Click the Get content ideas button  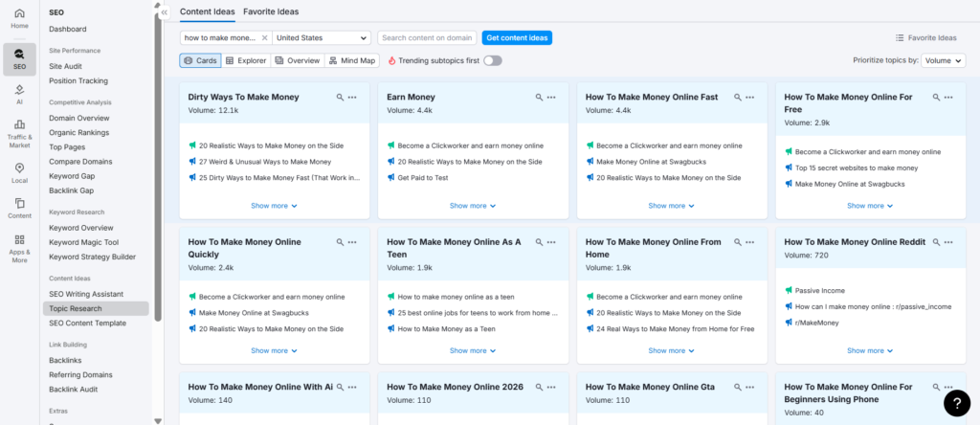coord(517,37)
